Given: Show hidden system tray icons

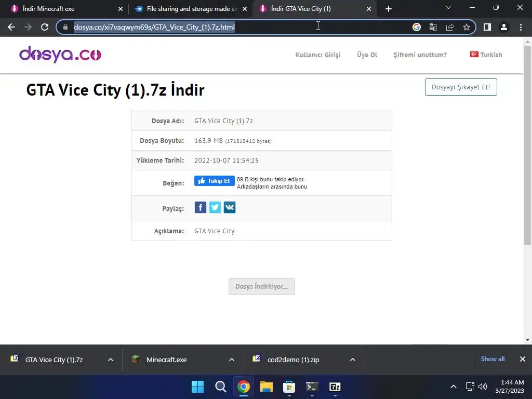Looking at the screenshot, I should coord(453,387).
